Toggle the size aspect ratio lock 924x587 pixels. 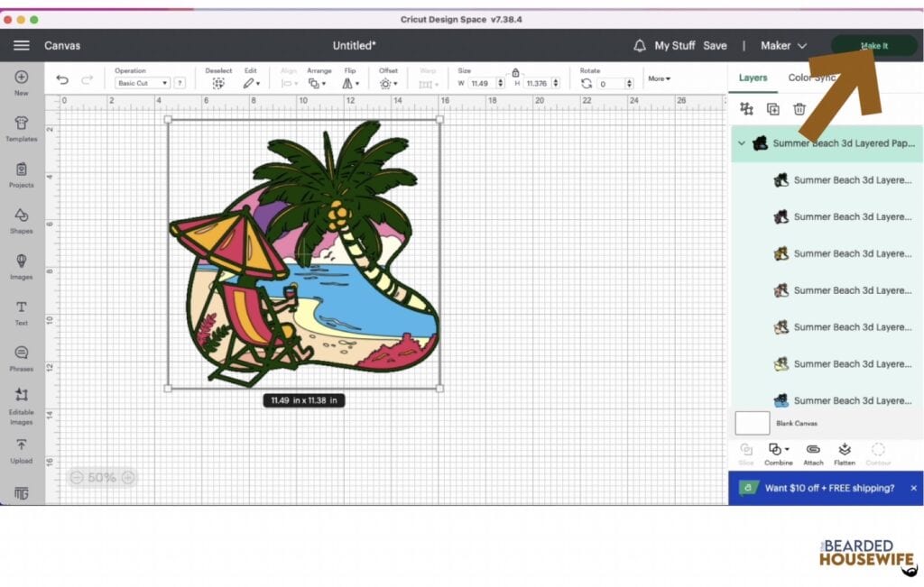pyautogui.click(x=515, y=72)
